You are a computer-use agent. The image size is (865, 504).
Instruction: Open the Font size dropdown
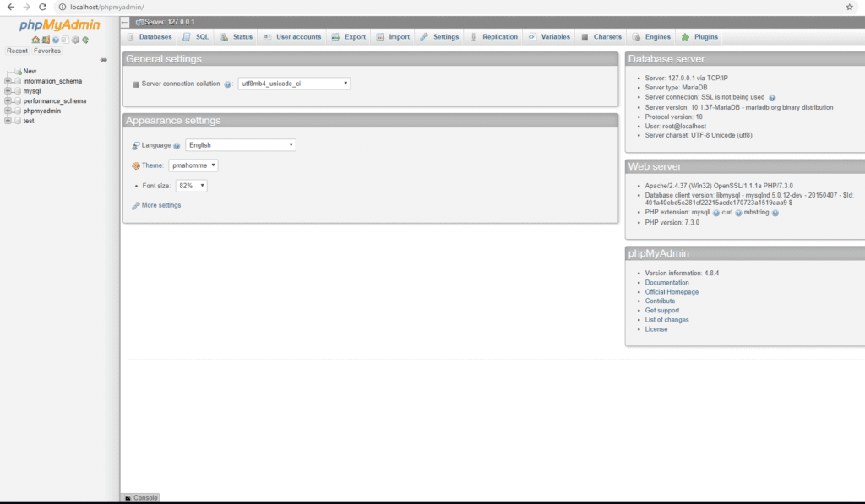191,185
